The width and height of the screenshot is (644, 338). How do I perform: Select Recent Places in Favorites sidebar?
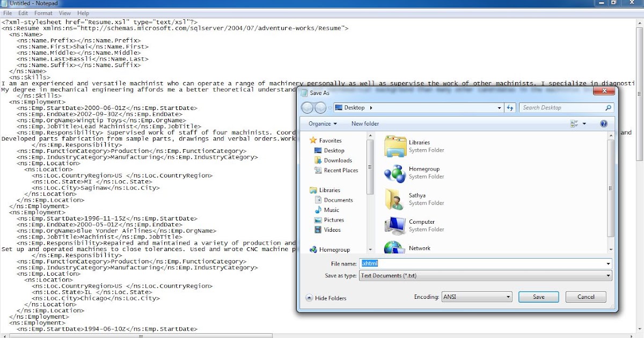point(341,170)
